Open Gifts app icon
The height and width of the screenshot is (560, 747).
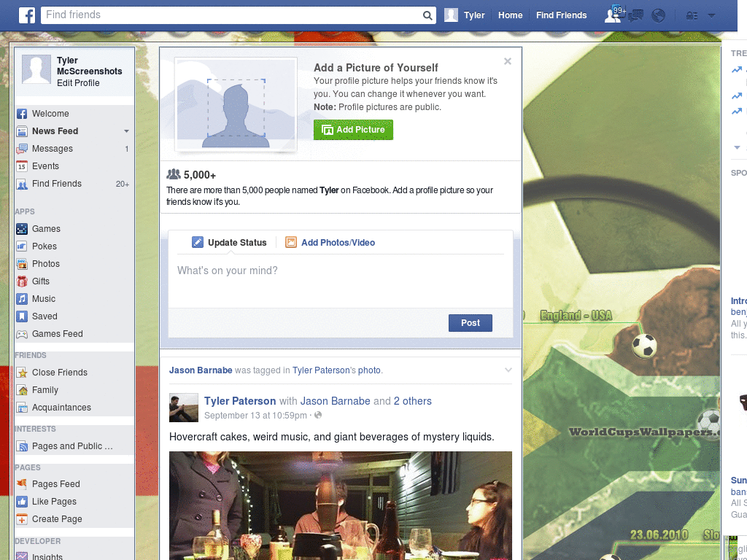pos(22,281)
